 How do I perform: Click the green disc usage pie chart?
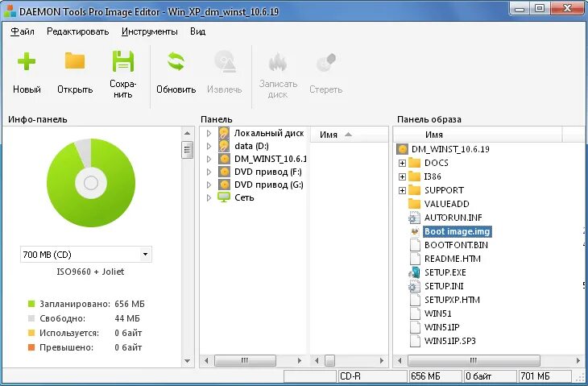91,183
